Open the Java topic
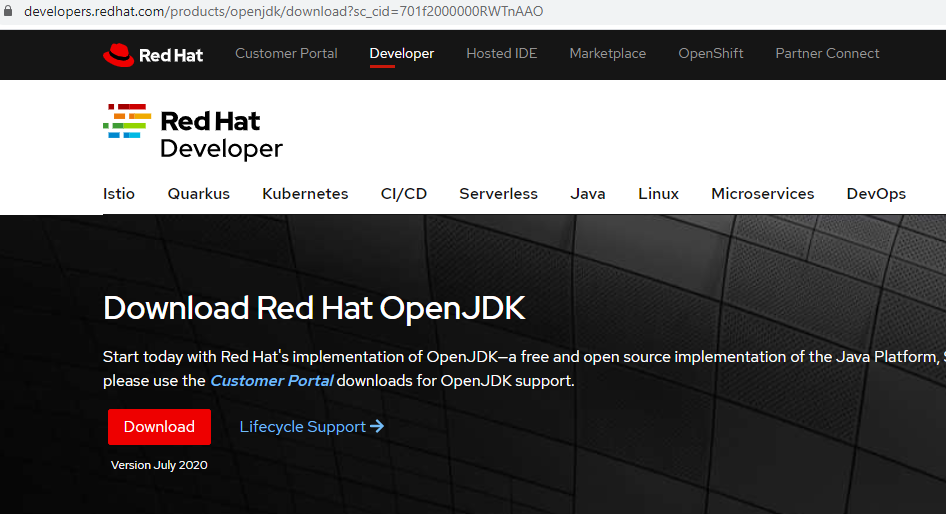Image resolution: width=946 pixels, height=514 pixels. (588, 194)
